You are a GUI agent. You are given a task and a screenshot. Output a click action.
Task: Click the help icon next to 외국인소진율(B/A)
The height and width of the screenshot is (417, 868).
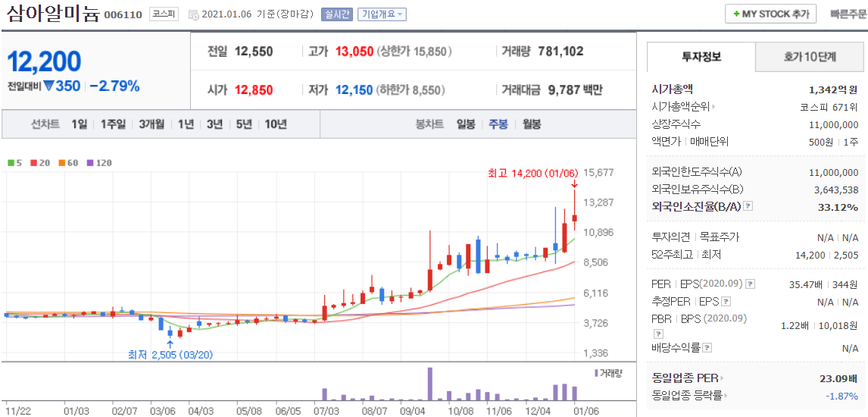tap(748, 206)
